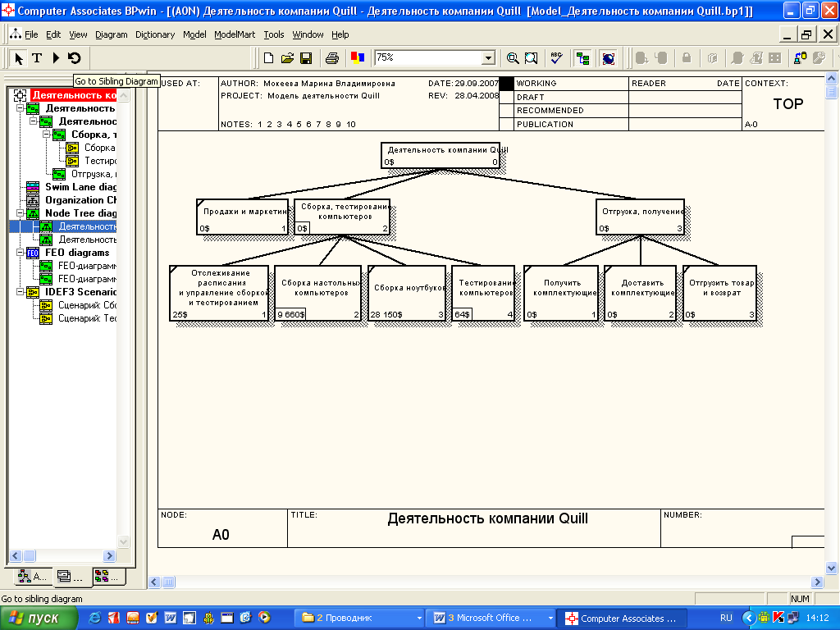
Task: Save the model with floppy disk icon
Action: pyautogui.click(x=306, y=58)
